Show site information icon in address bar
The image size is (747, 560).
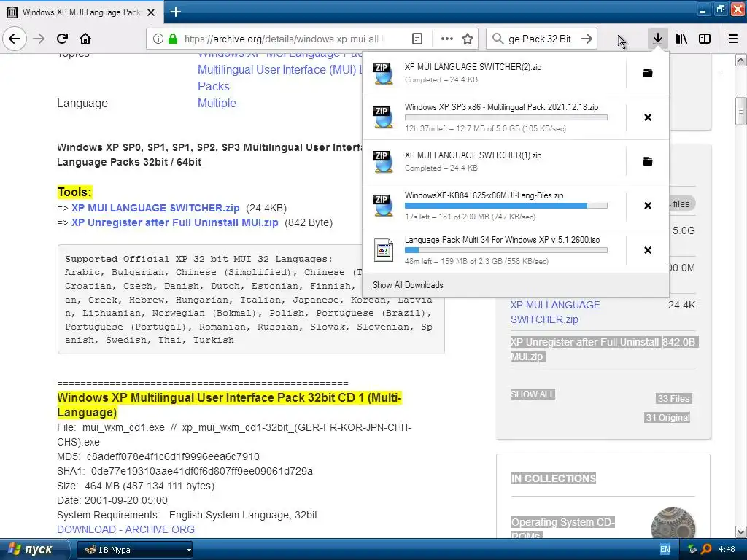158,39
